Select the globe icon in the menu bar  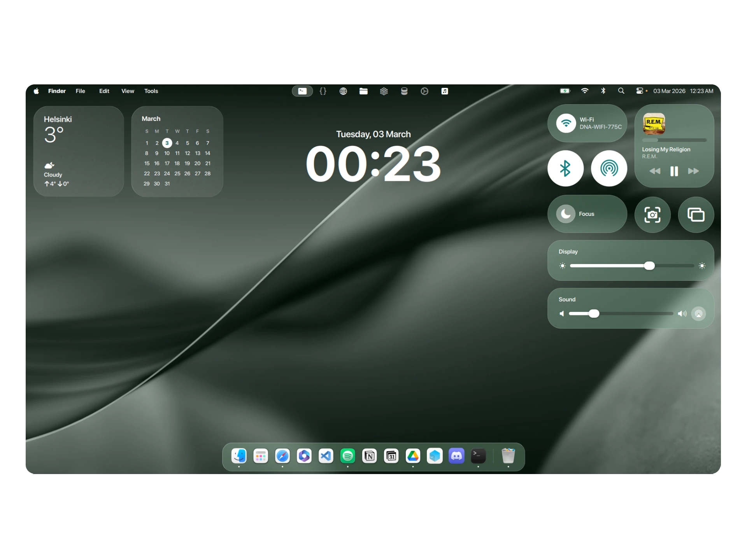point(343,91)
